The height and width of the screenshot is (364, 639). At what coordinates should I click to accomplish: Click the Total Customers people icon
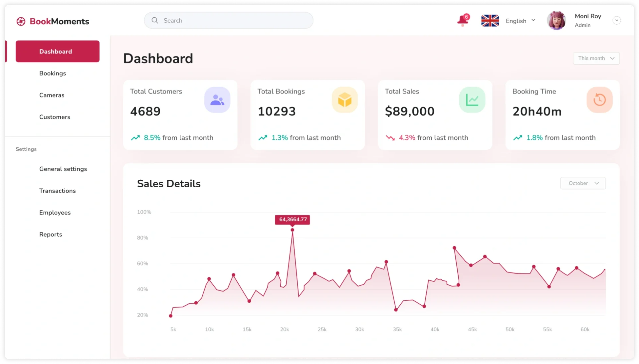[x=217, y=100]
